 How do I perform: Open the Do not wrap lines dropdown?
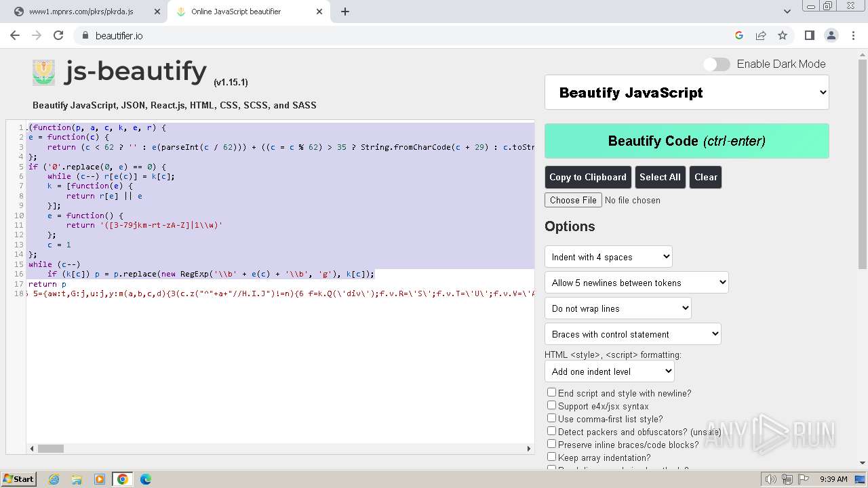tap(618, 308)
